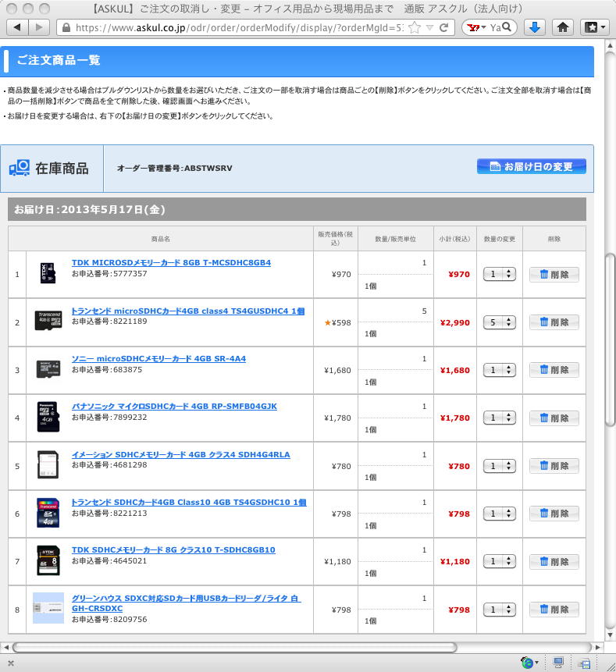This screenshot has width=616, height=672.
Task: Open ソニー microSDHCメモリーカード 4GB SR-4A4 link
Action: pyautogui.click(x=158, y=359)
